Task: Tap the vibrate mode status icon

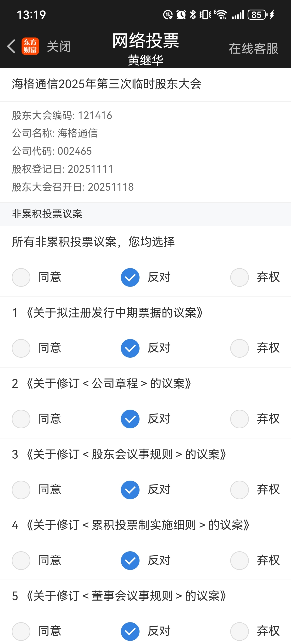Action: 205,15
